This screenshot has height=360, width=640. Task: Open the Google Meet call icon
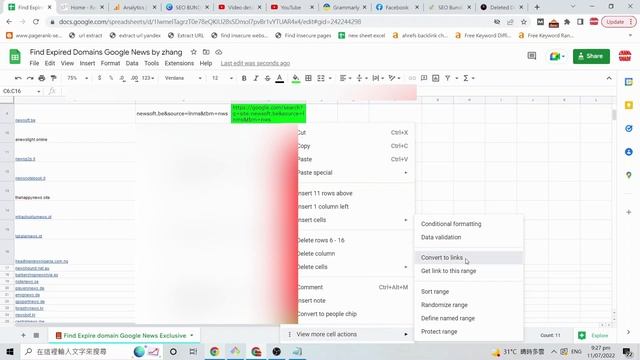pyautogui.click(x=557, y=56)
